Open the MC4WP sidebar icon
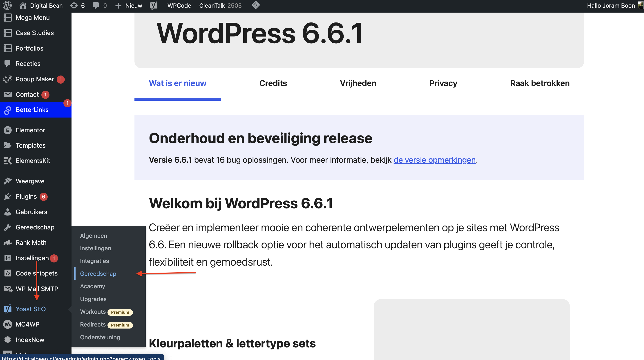The image size is (644, 360). [x=7, y=324]
